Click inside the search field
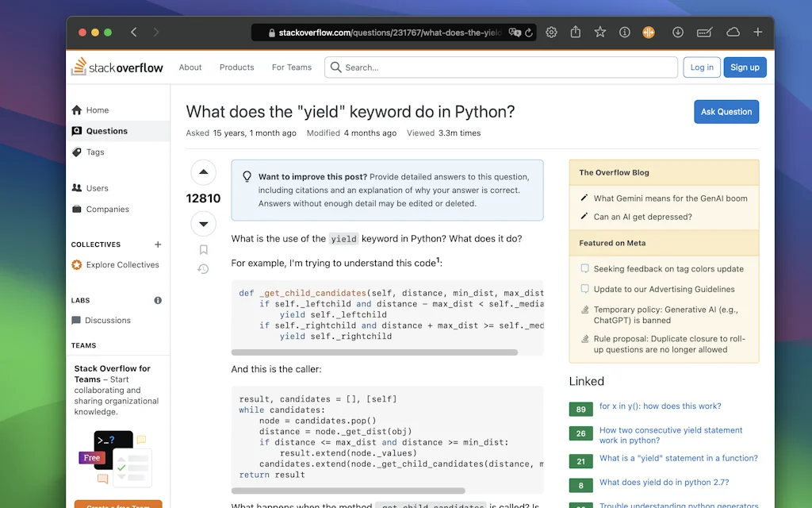This screenshot has width=812, height=508. (500, 67)
